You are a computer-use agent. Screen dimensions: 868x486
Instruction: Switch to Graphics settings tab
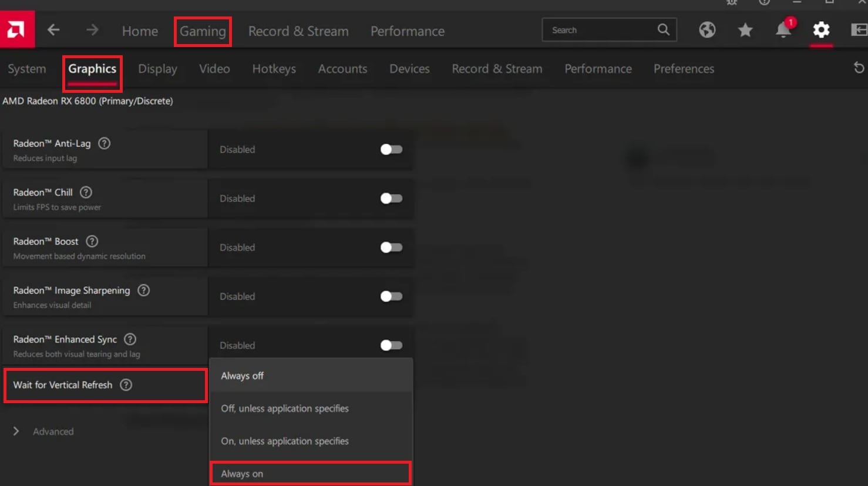click(92, 69)
